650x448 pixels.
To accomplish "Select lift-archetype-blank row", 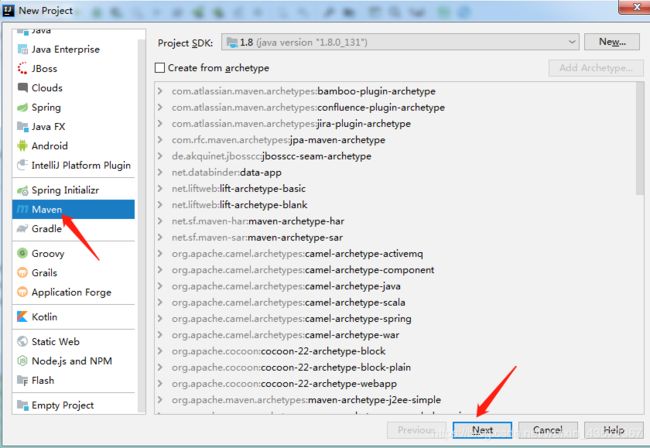I will pyautogui.click(x=395, y=205).
